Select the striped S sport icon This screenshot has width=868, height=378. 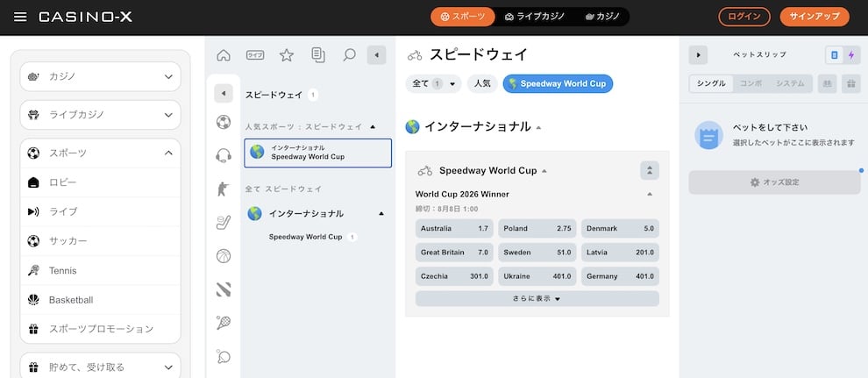pyautogui.click(x=224, y=289)
